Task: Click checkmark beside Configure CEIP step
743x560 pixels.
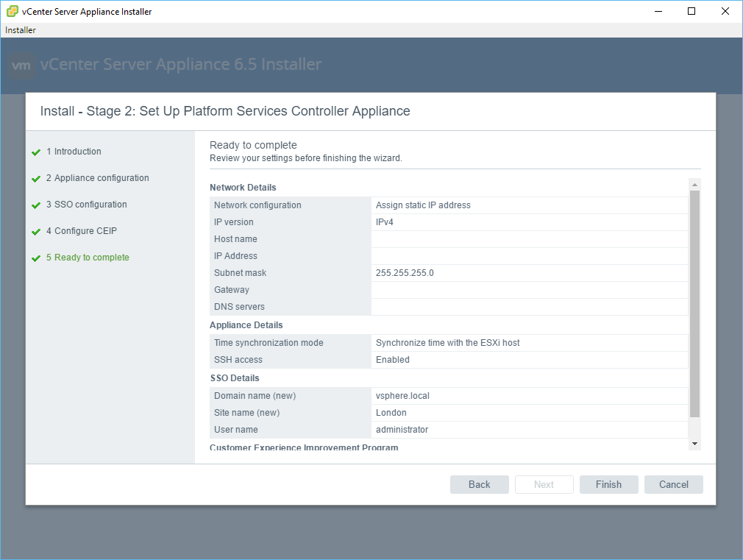Action: click(36, 232)
